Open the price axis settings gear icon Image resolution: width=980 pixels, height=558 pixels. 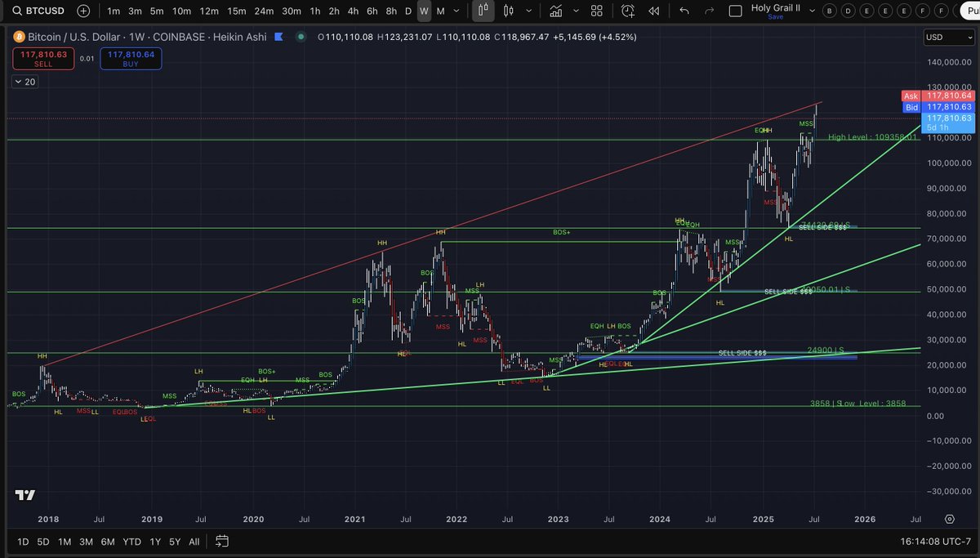[950, 519]
